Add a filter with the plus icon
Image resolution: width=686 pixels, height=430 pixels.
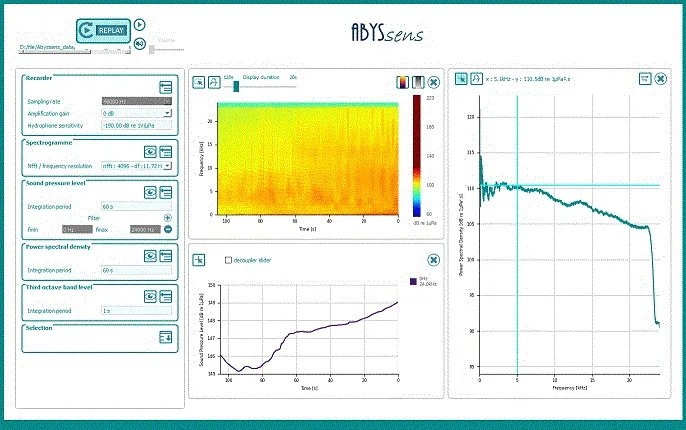tap(168, 217)
